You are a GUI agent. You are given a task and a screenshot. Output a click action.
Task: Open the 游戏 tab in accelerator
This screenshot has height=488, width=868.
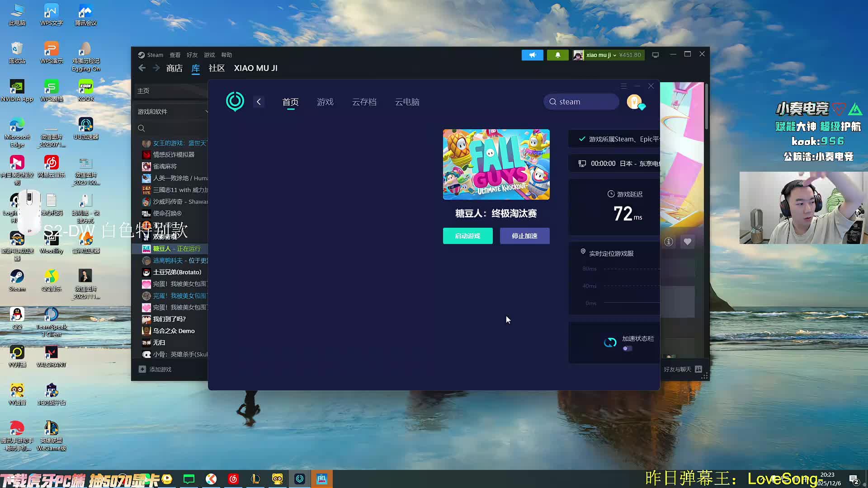(x=325, y=102)
